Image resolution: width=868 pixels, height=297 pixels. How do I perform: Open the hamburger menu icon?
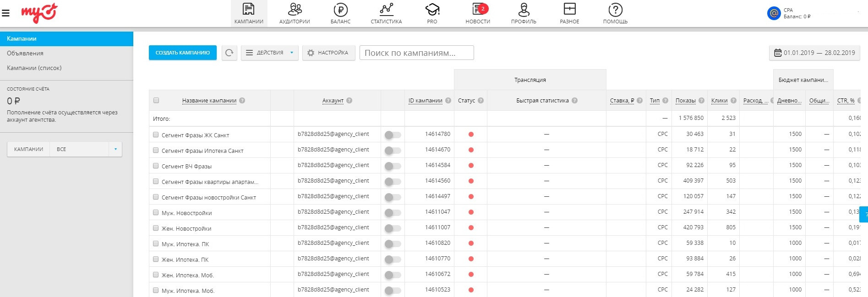6,13
